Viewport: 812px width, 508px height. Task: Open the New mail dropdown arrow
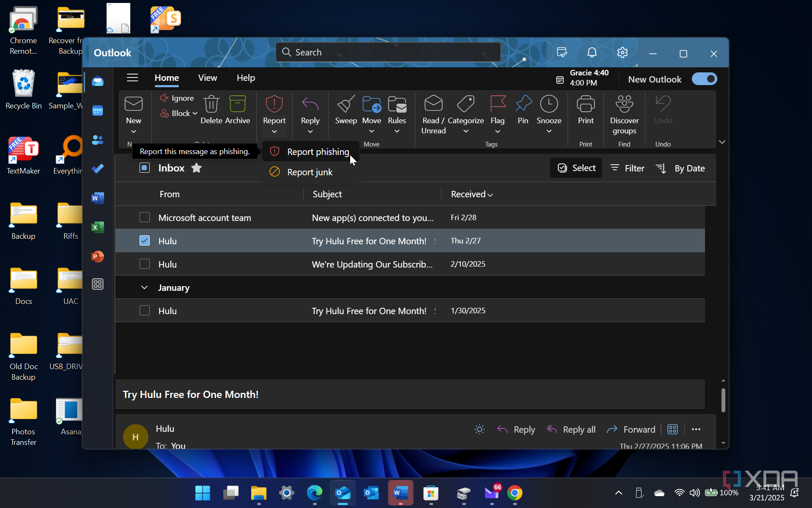click(x=134, y=132)
